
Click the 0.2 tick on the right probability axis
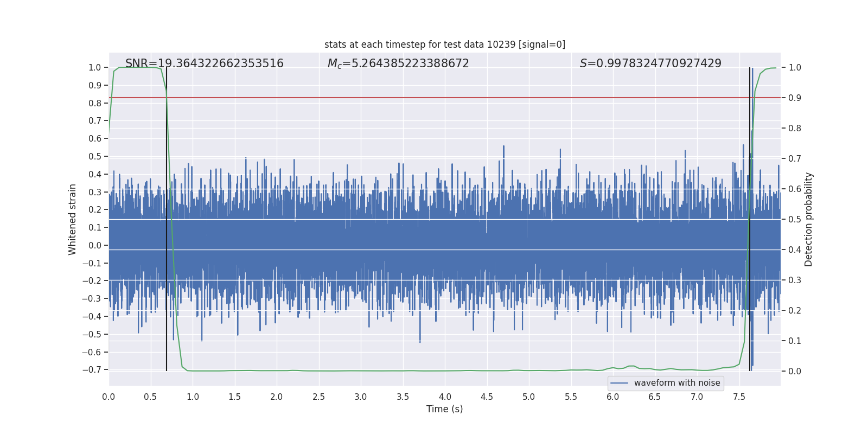(x=795, y=311)
